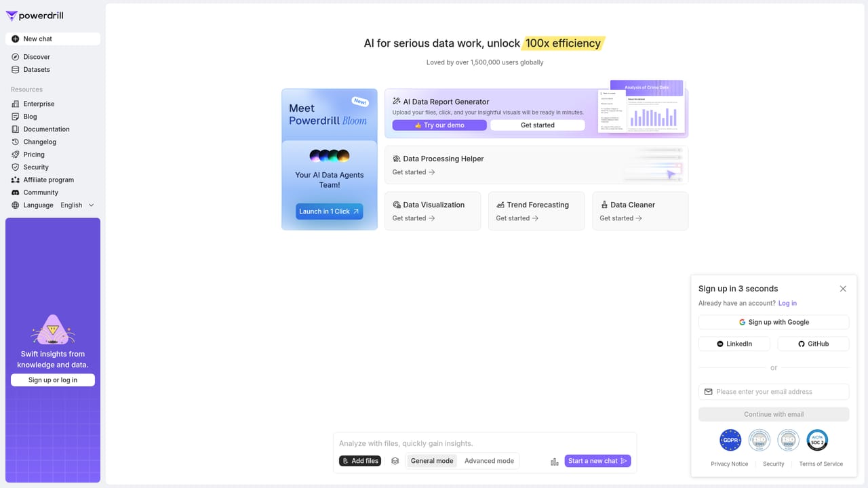Switch to General mode

[x=432, y=461]
